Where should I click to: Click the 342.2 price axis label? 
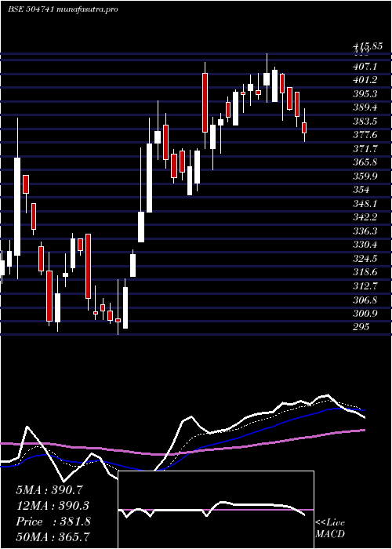tap(365, 217)
